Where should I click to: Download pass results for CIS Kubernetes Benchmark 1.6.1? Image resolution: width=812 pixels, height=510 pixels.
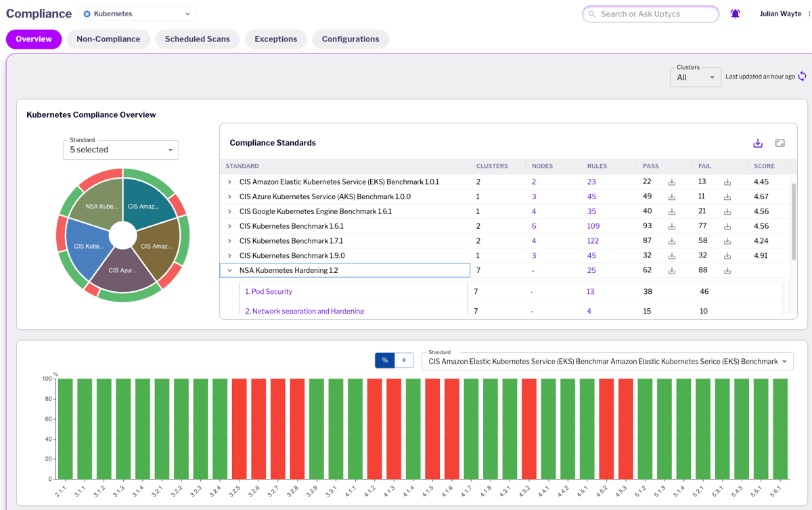[x=672, y=227]
